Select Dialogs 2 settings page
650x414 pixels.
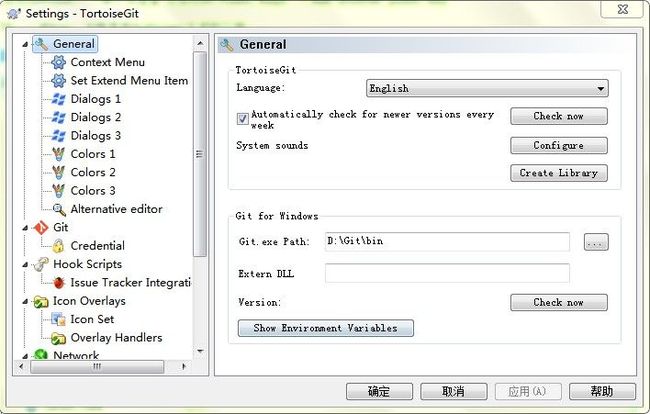(96, 117)
